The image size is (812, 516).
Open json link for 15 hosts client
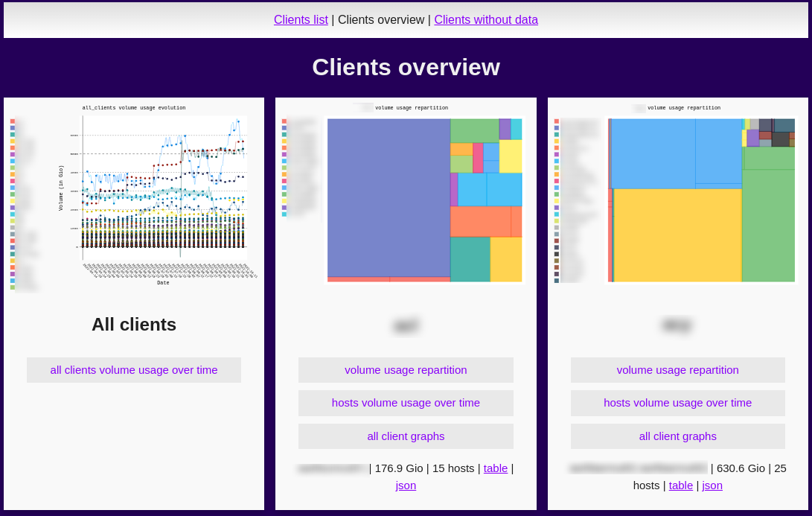click(406, 485)
